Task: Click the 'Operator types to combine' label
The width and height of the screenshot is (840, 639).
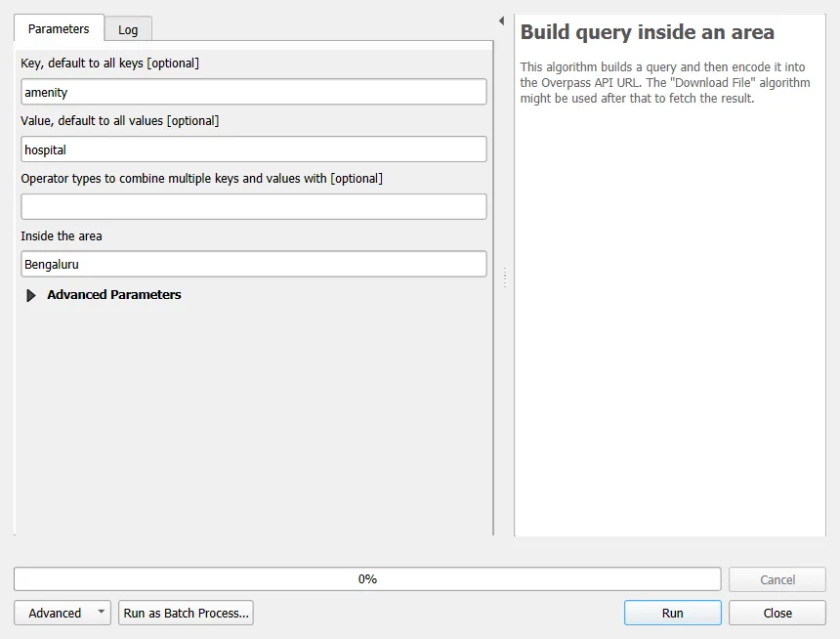Action: coord(202,179)
